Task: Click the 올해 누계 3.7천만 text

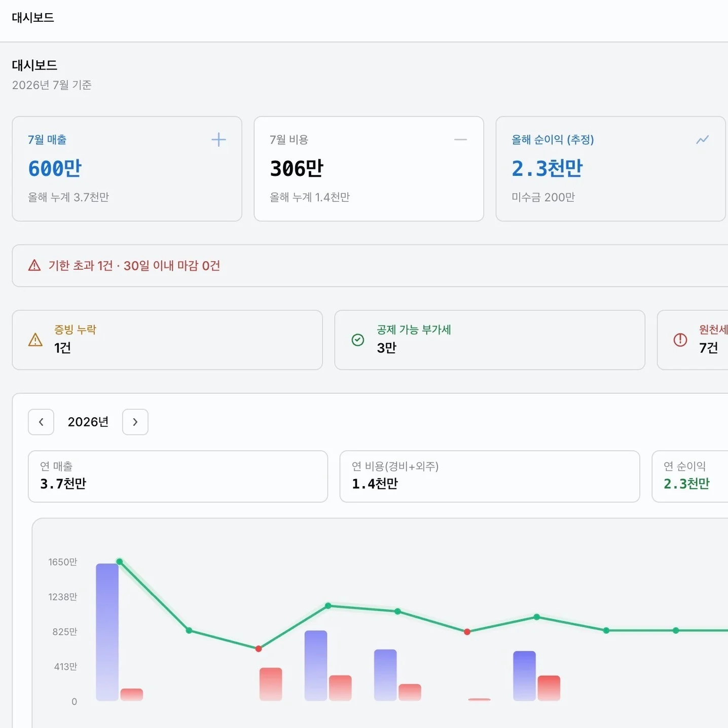Action: point(68,197)
